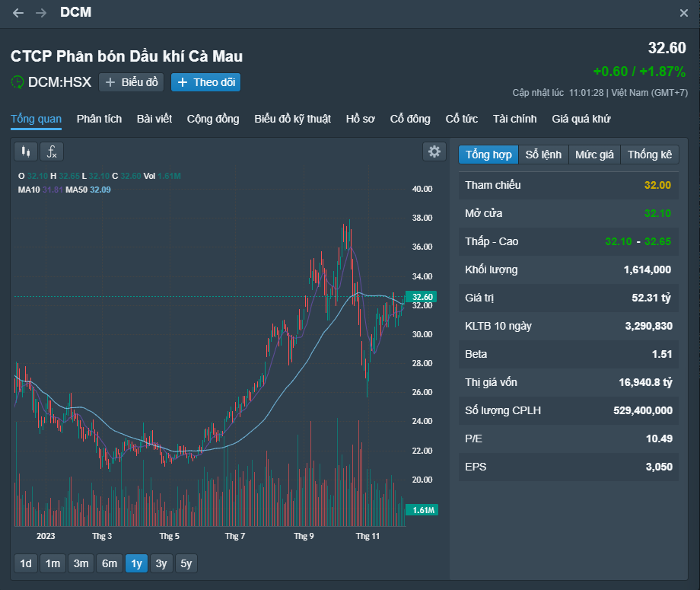Click the green clock status icon
The width and height of the screenshot is (700, 590).
17,82
